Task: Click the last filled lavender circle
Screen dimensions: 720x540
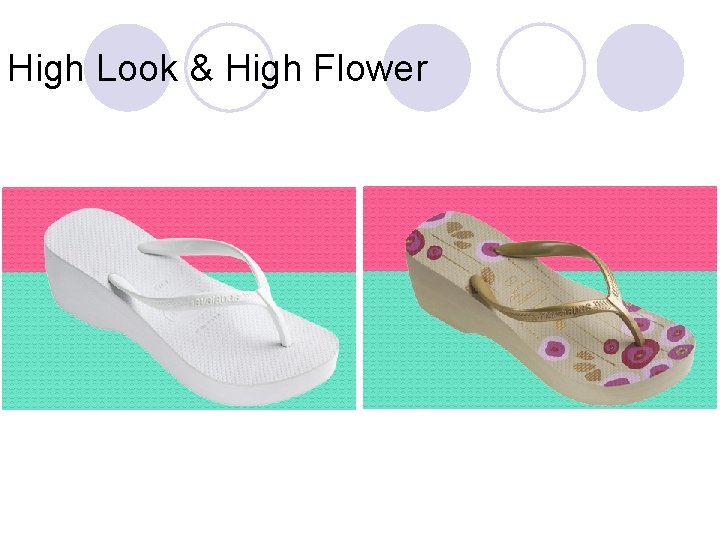Action: click(x=641, y=68)
